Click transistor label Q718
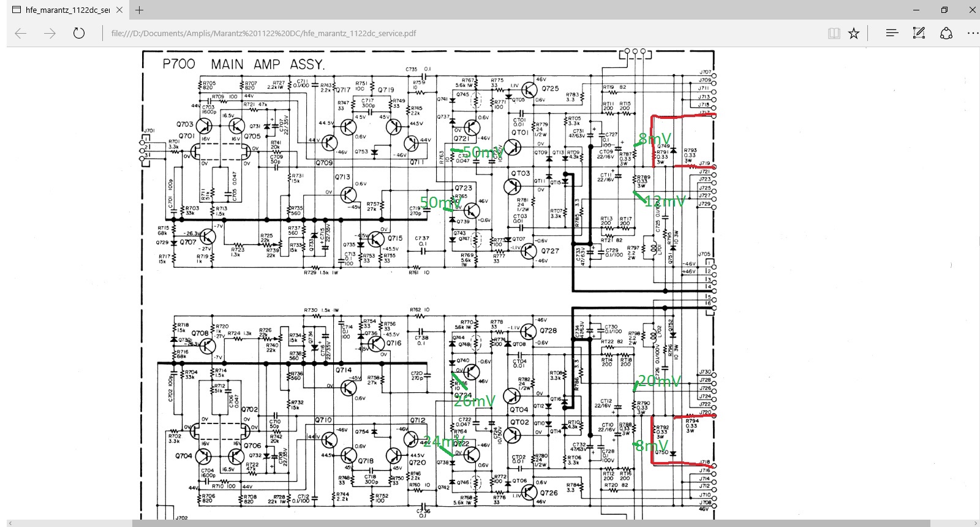The width and height of the screenshot is (980, 527). tap(366, 461)
